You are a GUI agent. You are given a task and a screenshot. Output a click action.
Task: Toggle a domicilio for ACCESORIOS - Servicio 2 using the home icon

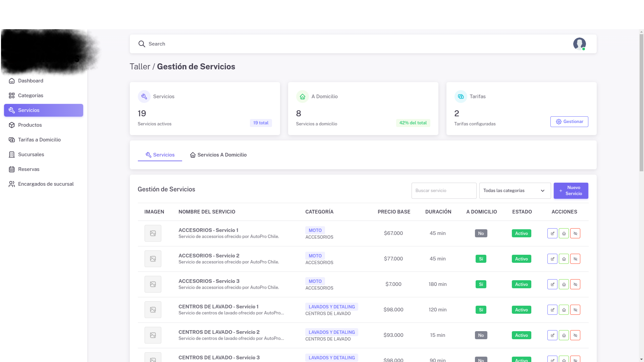(x=564, y=258)
